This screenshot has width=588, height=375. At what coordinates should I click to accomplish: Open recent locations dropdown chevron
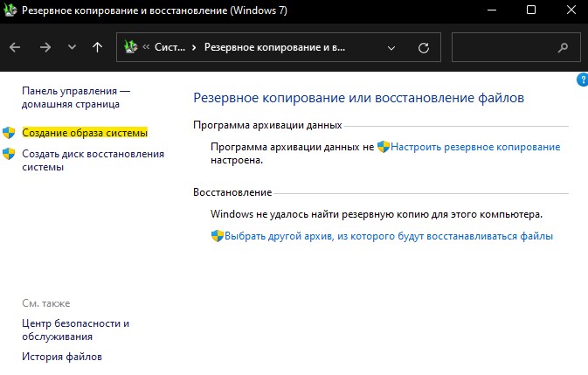click(x=72, y=47)
